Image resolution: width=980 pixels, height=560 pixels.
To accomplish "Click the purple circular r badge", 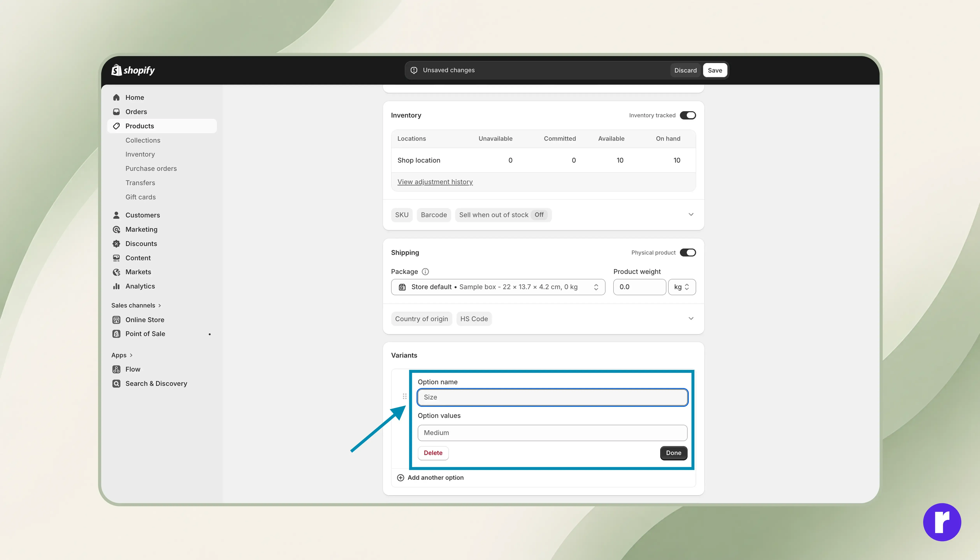I will tap(942, 522).
